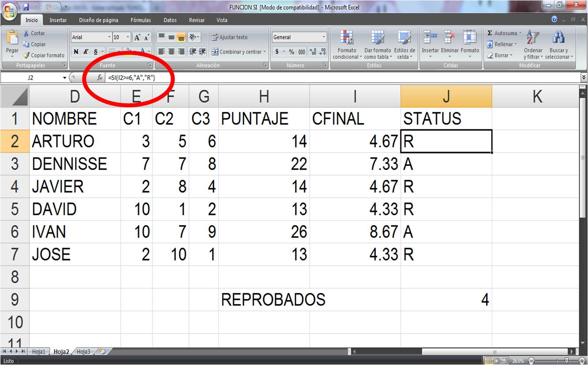Click the Cortar scissors icon
The height and width of the screenshot is (365, 588).
[26, 34]
